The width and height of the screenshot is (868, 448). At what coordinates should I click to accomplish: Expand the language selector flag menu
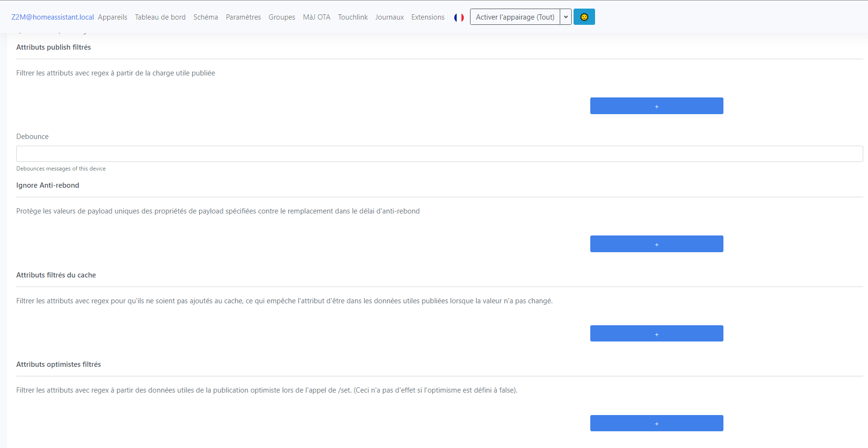click(x=459, y=17)
